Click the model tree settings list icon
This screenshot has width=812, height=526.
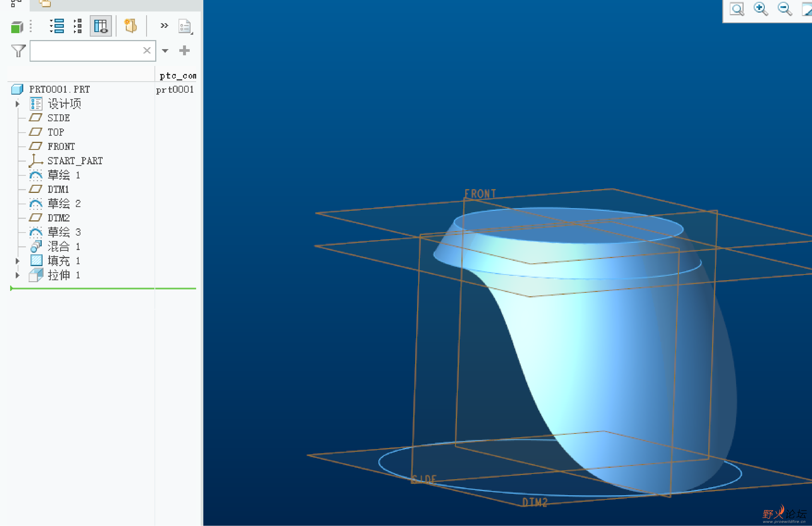tap(57, 26)
